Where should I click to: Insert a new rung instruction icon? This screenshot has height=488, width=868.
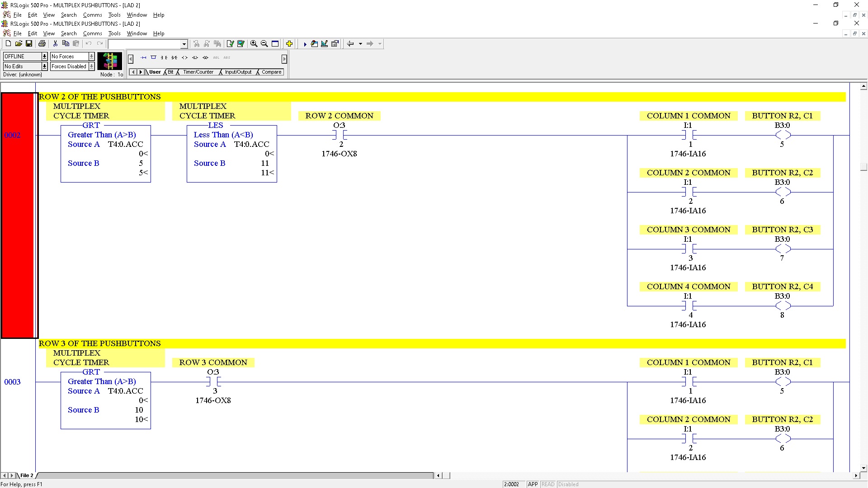click(x=143, y=57)
